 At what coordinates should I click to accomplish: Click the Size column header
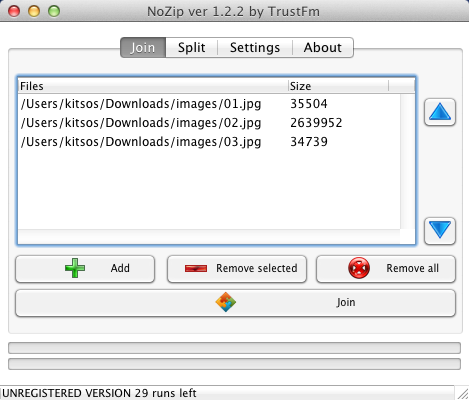click(x=338, y=86)
